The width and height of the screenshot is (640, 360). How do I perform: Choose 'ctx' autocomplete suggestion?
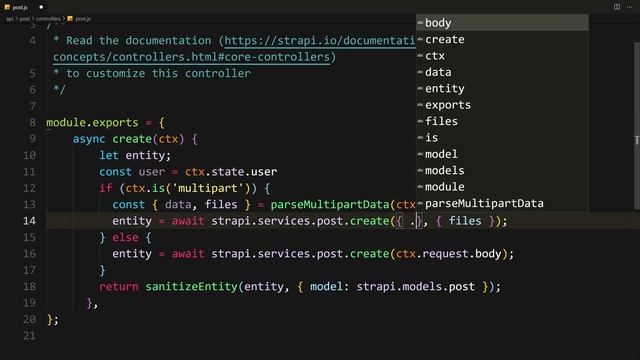coord(502,56)
